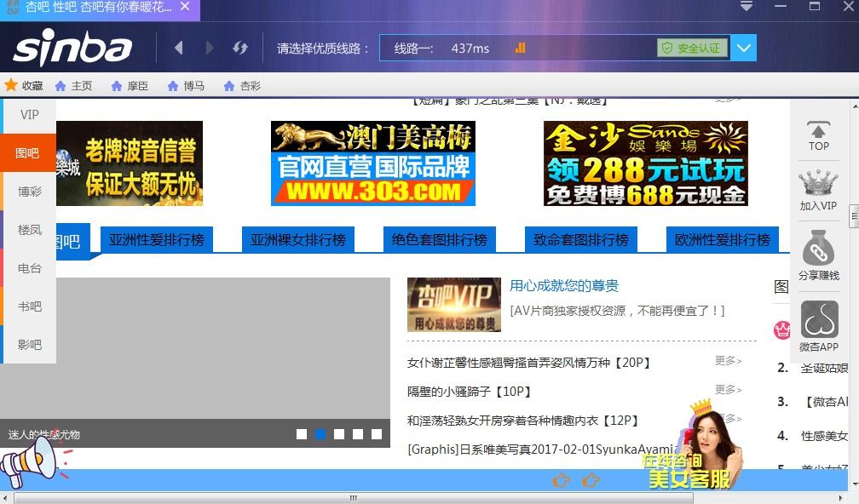
Task: Select the highlighted blue carousel dot
Action: coord(320,434)
